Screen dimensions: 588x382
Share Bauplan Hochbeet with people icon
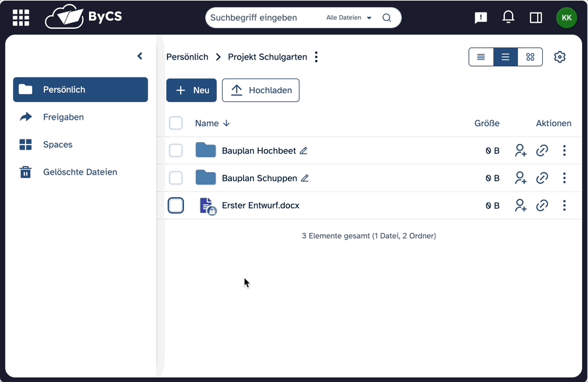tap(521, 150)
